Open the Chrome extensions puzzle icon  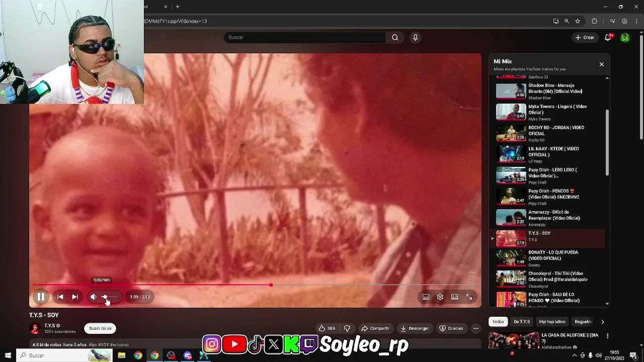pyautogui.click(x=595, y=21)
